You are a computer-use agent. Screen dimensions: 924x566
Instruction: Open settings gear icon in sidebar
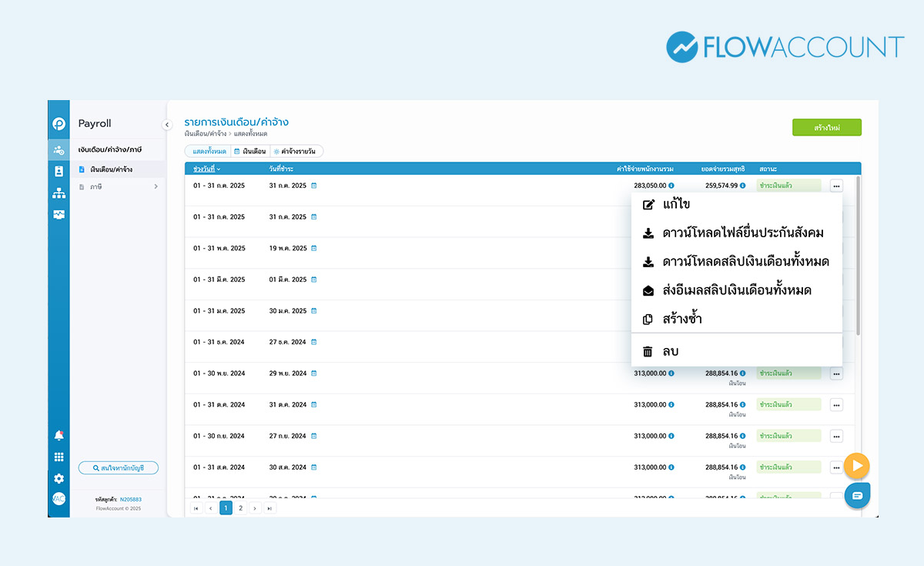point(59,478)
